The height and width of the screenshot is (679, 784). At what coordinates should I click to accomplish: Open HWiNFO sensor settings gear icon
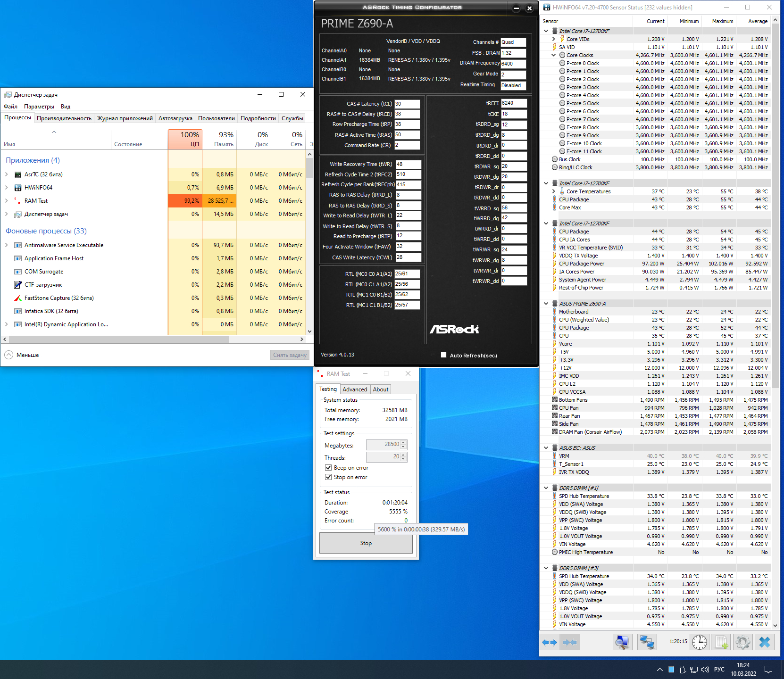[x=742, y=642]
